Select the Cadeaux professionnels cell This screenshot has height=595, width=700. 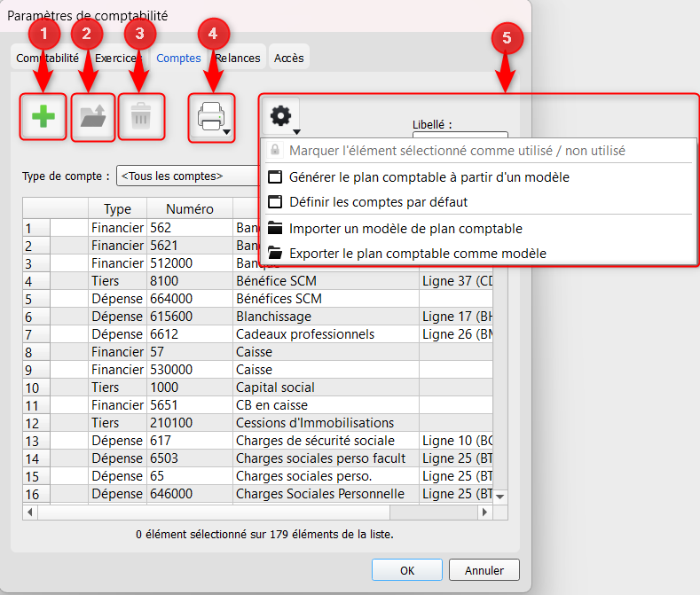pyautogui.click(x=326, y=334)
